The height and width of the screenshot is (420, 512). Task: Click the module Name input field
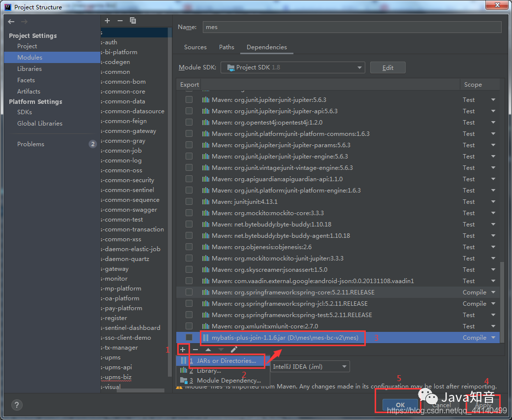point(352,27)
